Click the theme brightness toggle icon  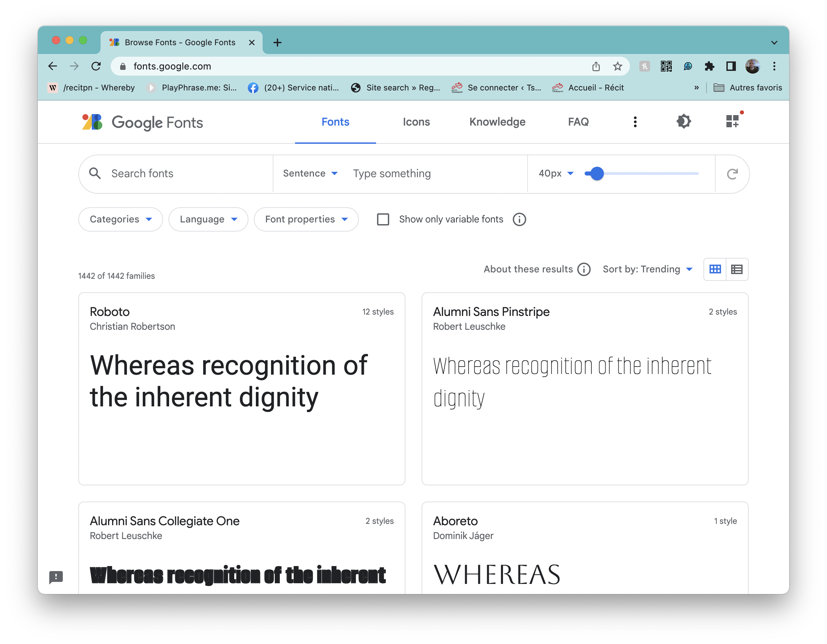click(x=684, y=122)
